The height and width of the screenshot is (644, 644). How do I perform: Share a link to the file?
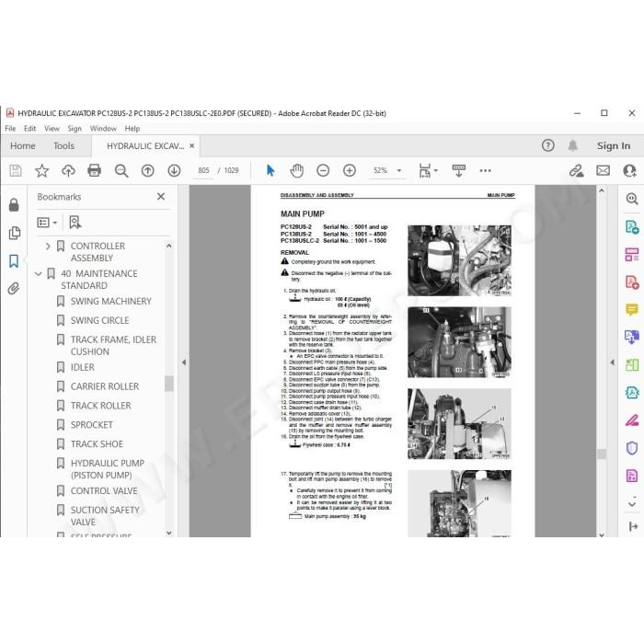pos(576,170)
